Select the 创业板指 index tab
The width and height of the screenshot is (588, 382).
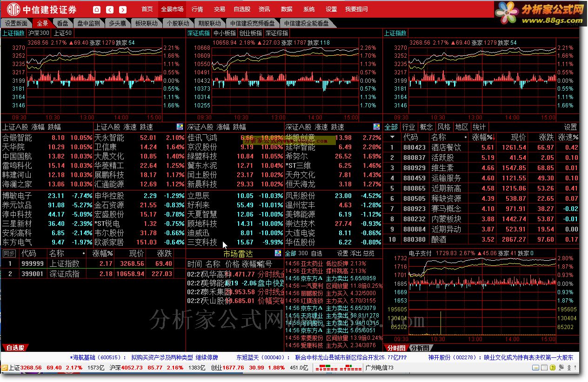(250, 33)
